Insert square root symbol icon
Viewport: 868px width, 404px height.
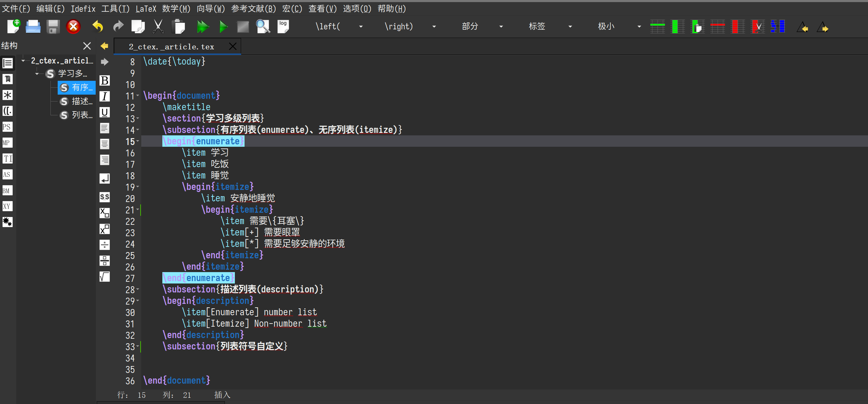(105, 277)
